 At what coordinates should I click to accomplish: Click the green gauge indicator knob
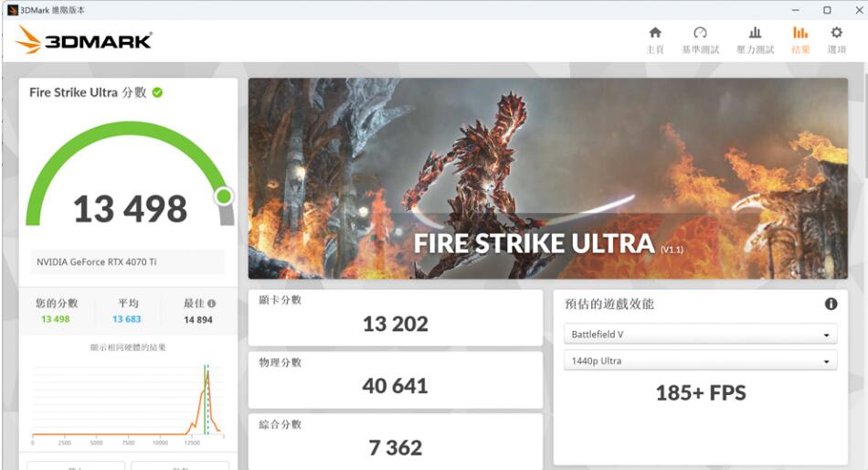tap(224, 197)
